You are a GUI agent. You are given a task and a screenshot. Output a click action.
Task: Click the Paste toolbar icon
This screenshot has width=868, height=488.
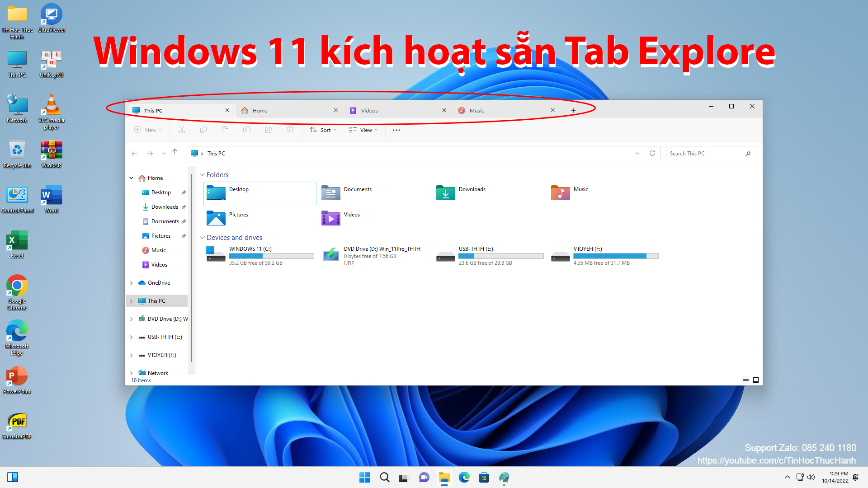(225, 130)
